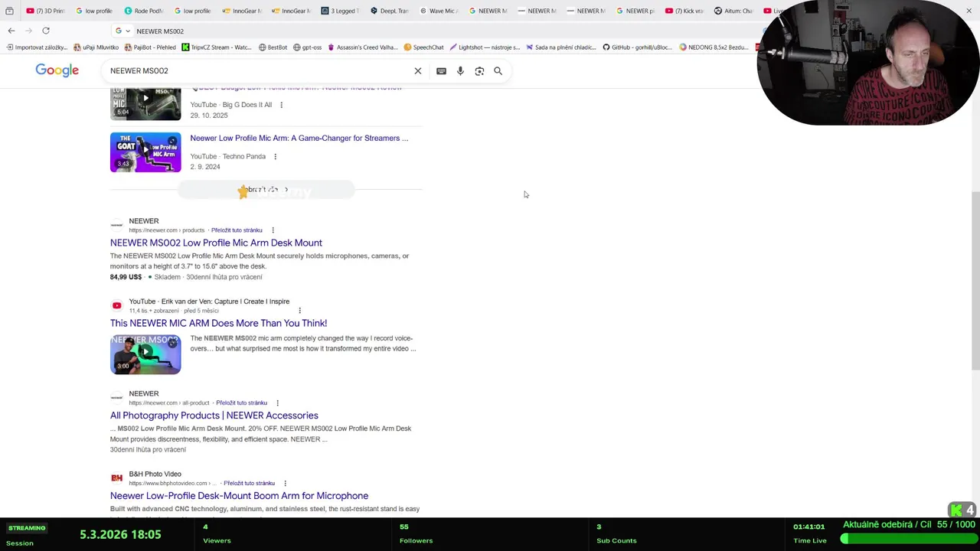Open the search engine dropdown in the address bar

pyautogui.click(x=122, y=31)
